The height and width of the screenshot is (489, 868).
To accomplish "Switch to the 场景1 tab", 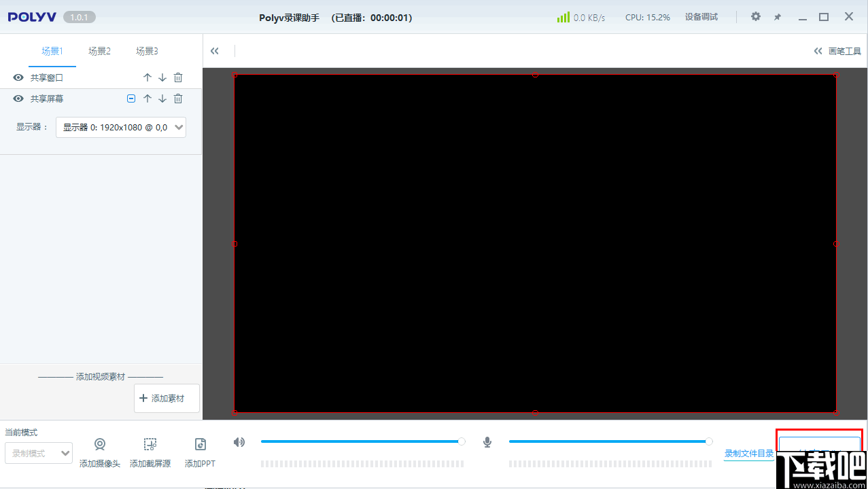I will pyautogui.click(x=52, y=51).
